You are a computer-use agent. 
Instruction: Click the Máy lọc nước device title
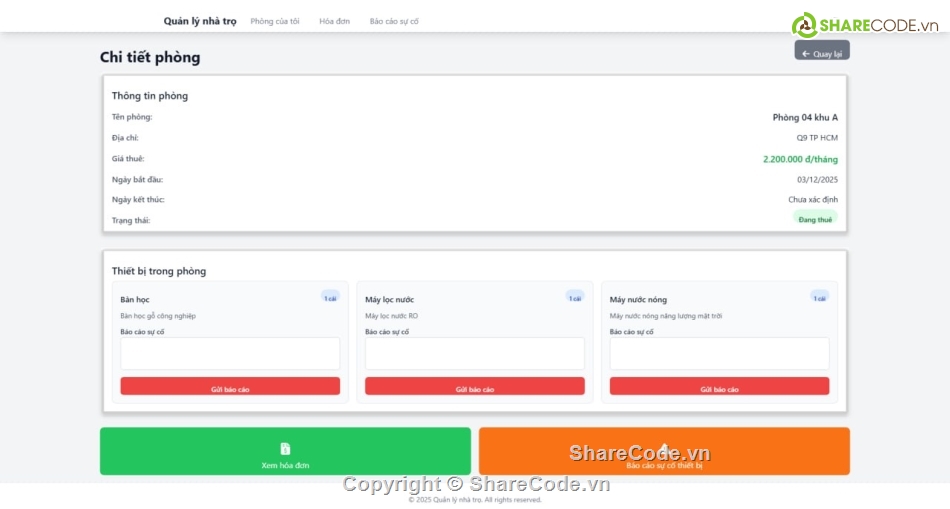point(390,300)
